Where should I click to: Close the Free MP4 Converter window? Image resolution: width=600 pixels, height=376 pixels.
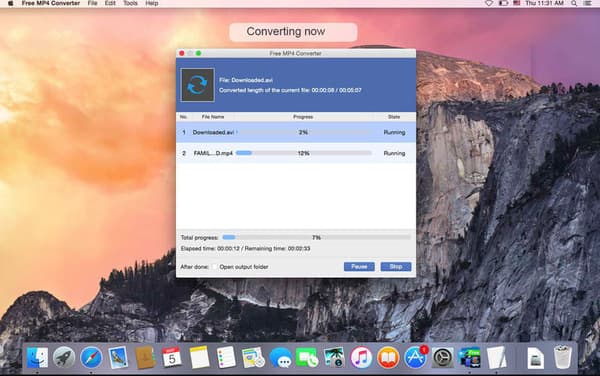(x=182, y=53)
